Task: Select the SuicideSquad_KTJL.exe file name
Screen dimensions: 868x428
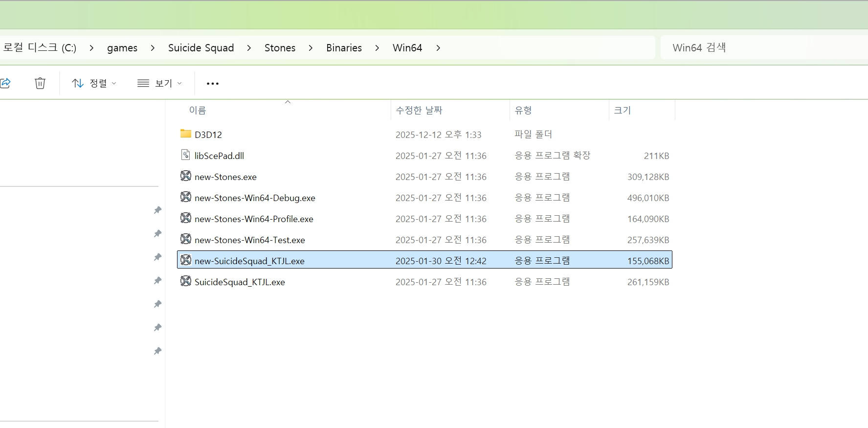Action: pyautogui.click(x=240, y=282)
